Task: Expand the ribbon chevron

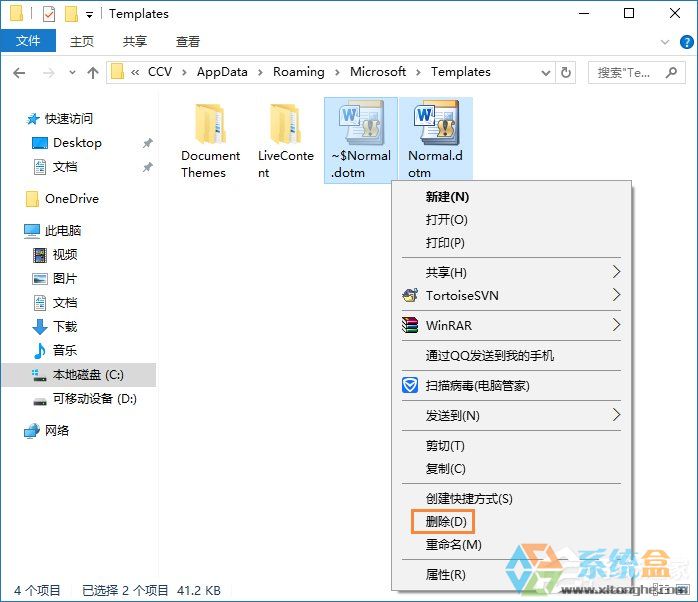Action: [x=665, y=42]
